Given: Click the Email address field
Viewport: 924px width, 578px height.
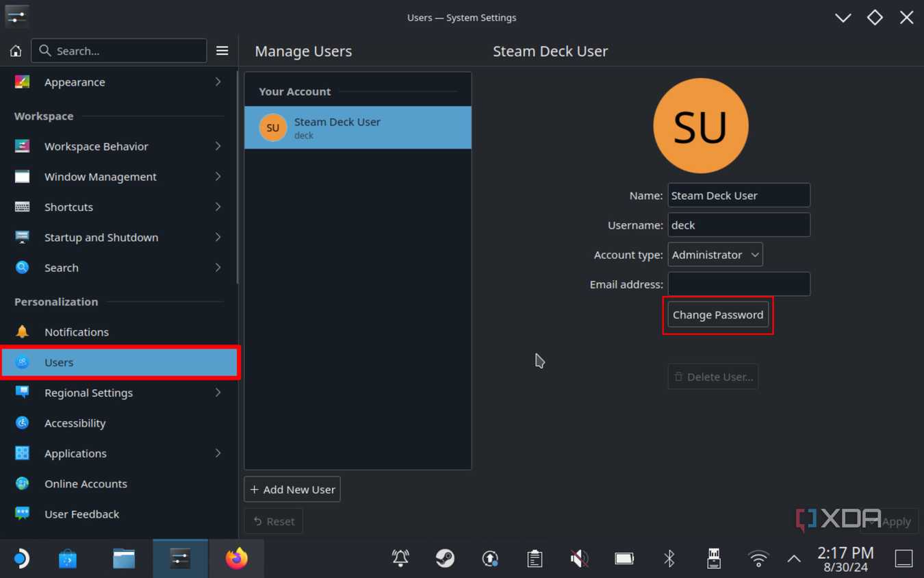Looking at the screenshot, I should click(x=739, y=284).
